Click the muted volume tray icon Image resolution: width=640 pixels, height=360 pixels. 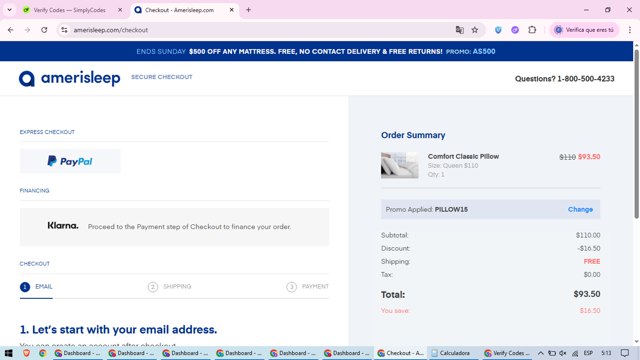point(563,353)
